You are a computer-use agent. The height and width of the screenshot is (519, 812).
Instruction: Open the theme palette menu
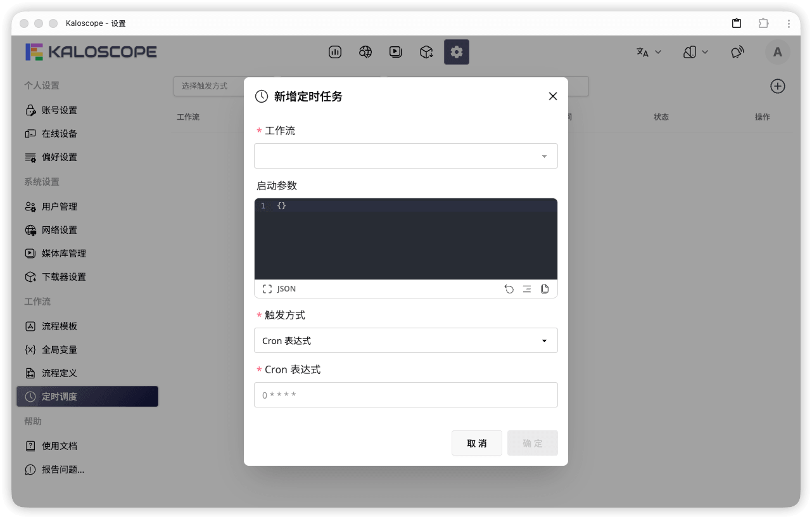tap(695, 52)
